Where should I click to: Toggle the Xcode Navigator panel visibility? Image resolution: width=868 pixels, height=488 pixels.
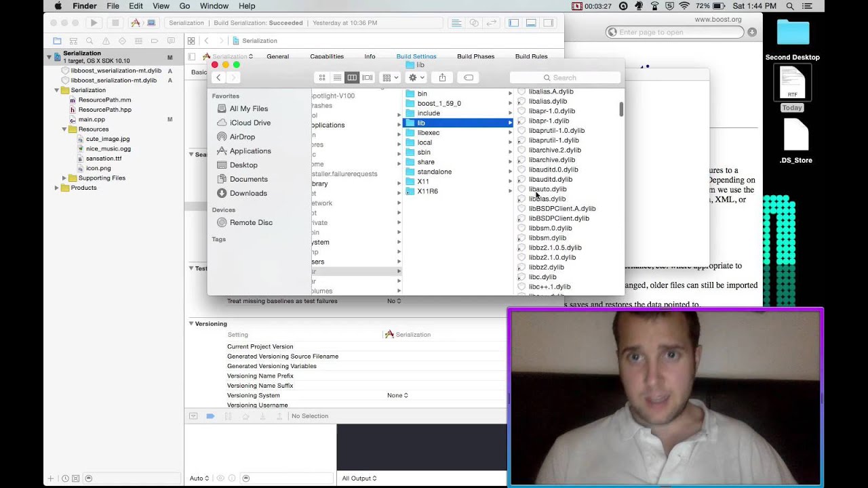[x=514, y=22]
